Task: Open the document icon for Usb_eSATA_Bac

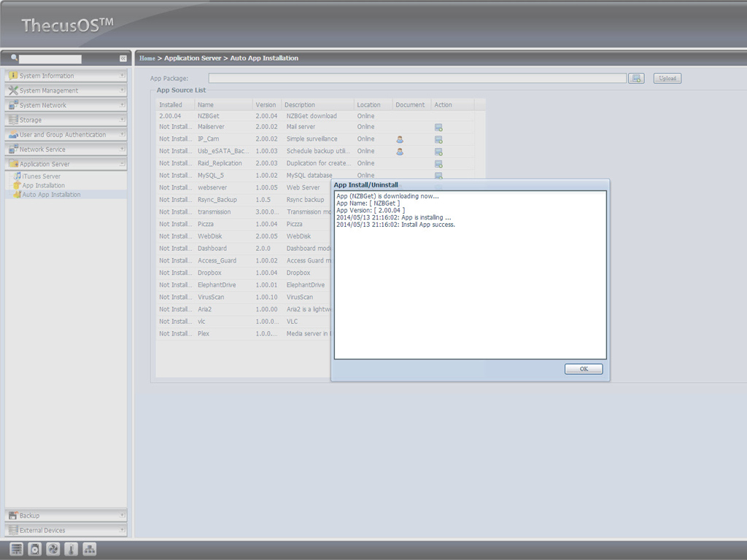Action: click(x=400, y=152)
